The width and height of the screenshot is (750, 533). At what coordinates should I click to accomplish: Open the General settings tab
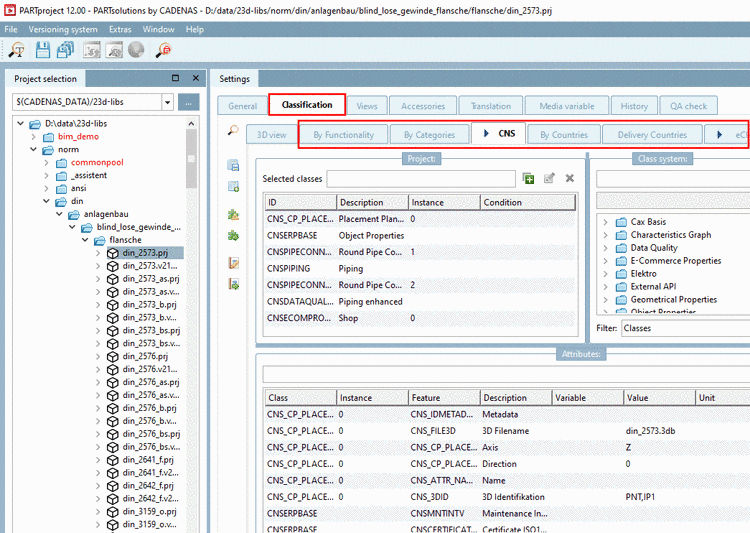(242, 106)
